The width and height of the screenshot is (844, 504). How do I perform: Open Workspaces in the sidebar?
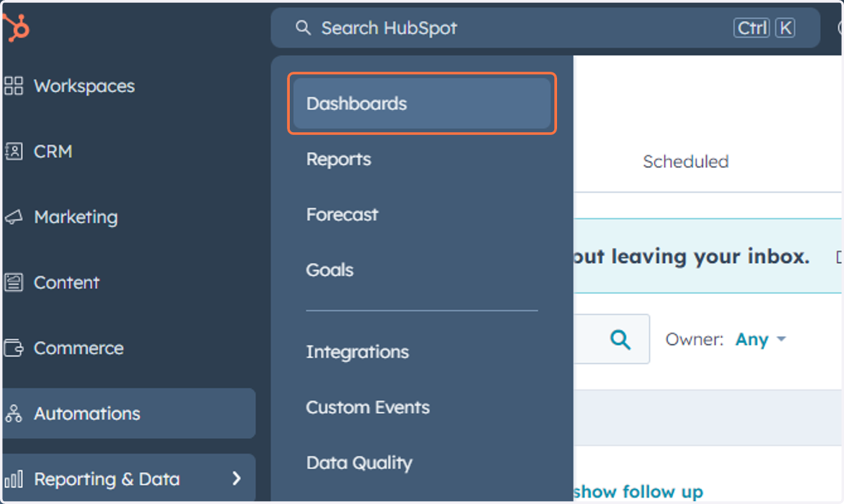coord(84,86)
